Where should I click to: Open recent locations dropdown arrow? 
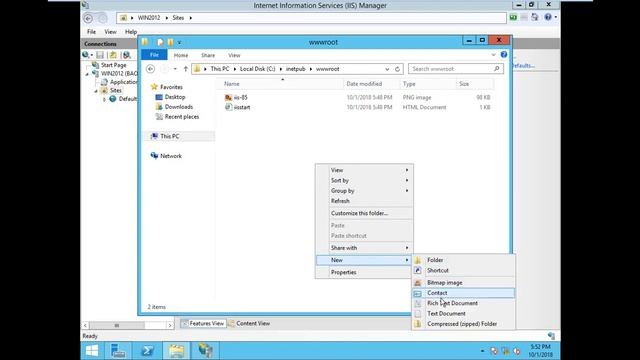point(175,69)
